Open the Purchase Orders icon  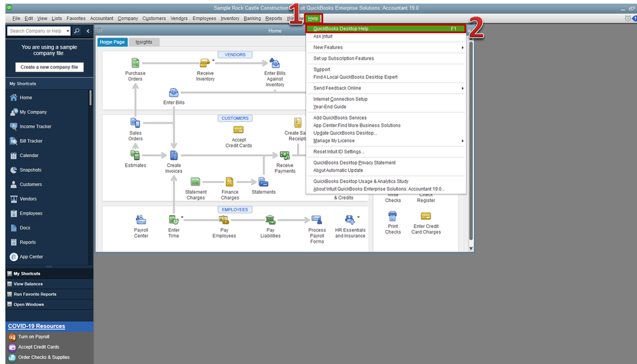point(135,63)
